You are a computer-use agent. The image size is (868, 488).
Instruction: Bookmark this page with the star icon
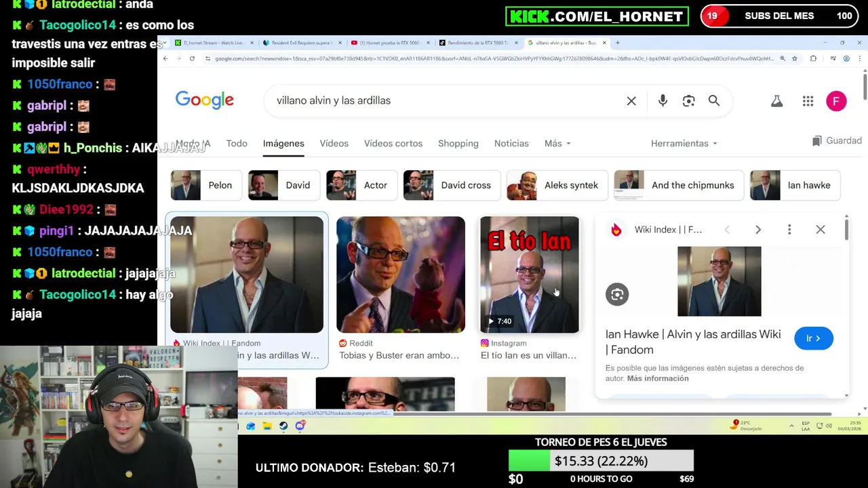tap(795, 59)
